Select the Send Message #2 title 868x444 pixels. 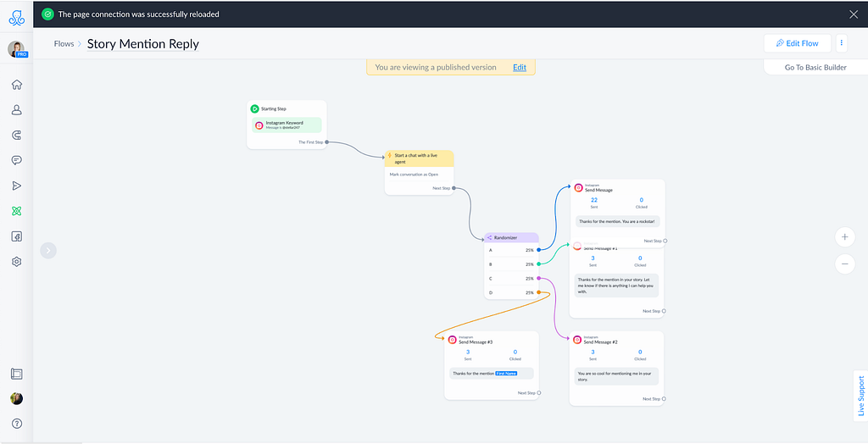(x=601, y=342)
